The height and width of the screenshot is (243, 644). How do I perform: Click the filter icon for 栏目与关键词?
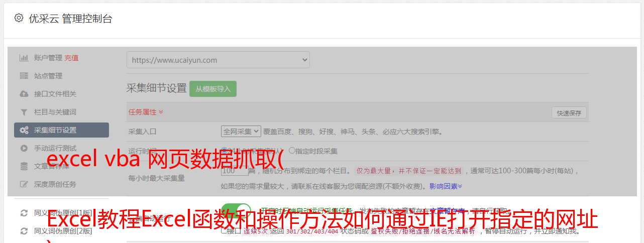(24, 112)
